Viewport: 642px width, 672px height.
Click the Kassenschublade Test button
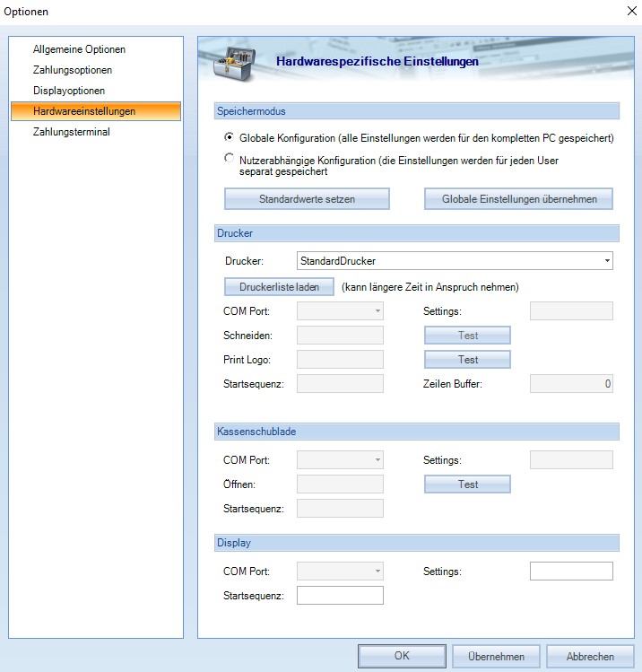467,484
